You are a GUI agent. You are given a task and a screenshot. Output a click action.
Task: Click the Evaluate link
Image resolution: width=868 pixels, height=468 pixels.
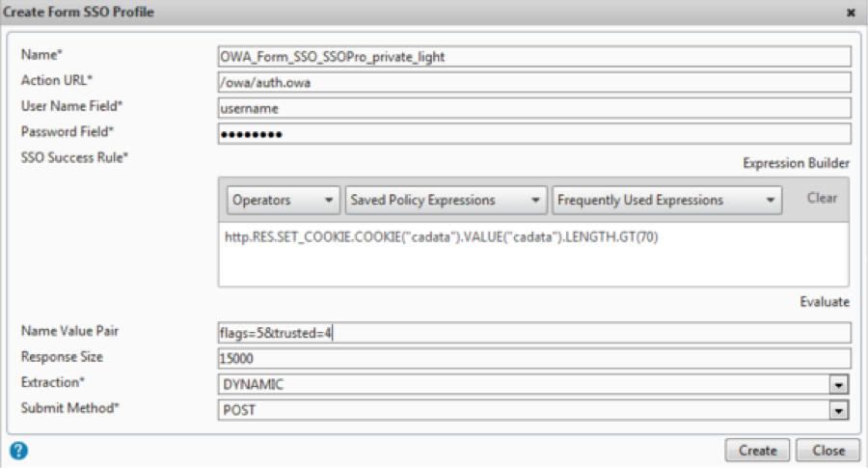[825, 302]
